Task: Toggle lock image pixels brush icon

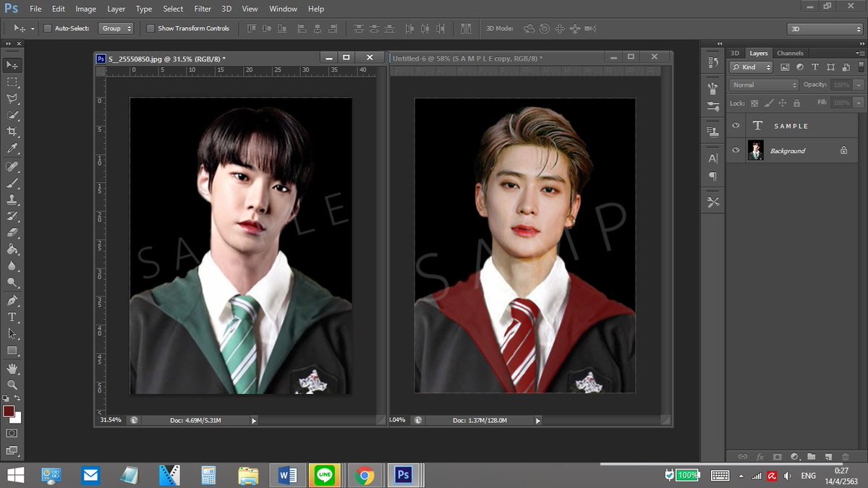Action: pos(769,103)
